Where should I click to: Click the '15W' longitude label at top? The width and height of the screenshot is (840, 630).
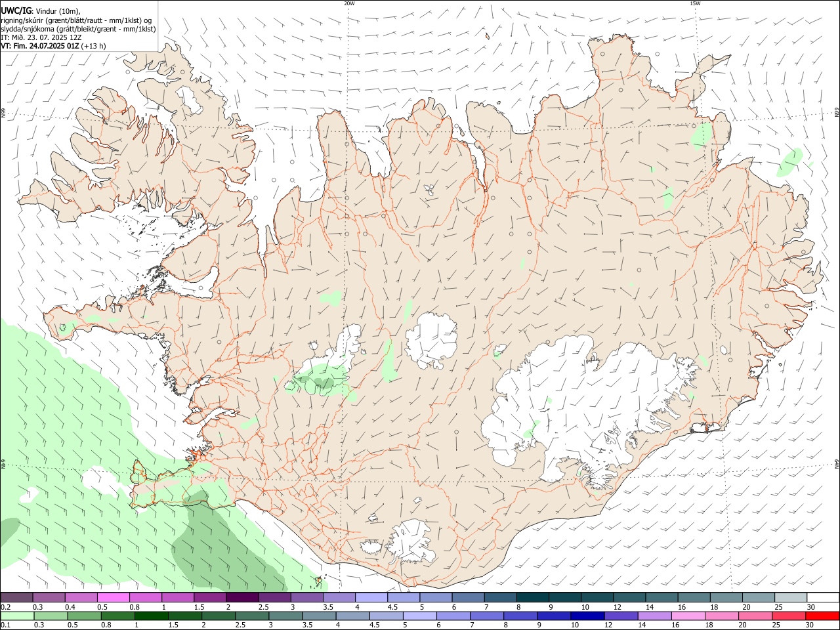pos(695,3)
